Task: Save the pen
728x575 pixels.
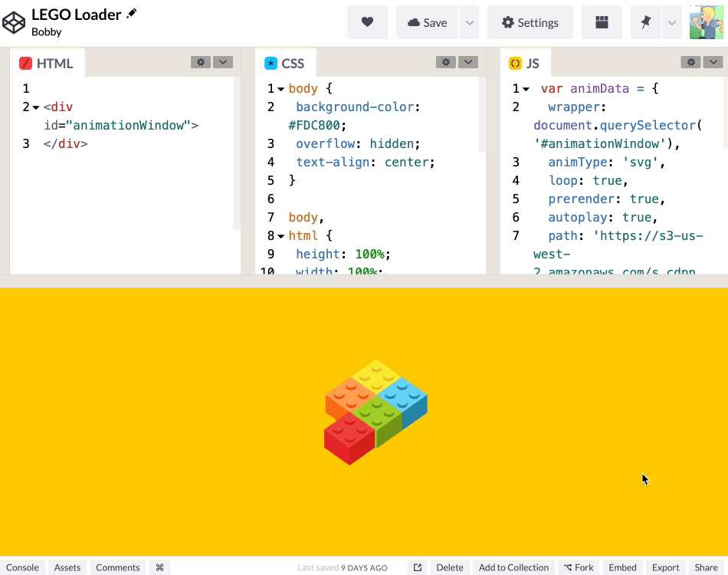Action: tap(427, 22)
